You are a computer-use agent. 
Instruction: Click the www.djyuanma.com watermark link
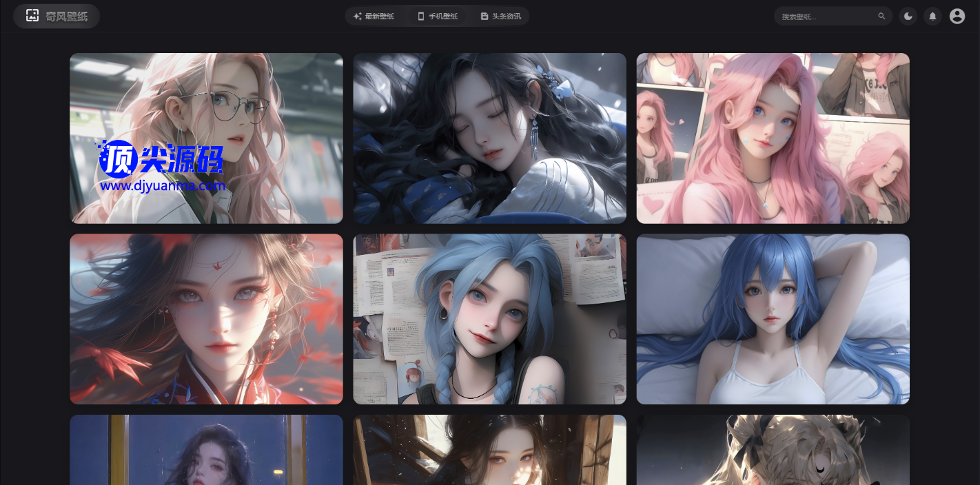163,186
